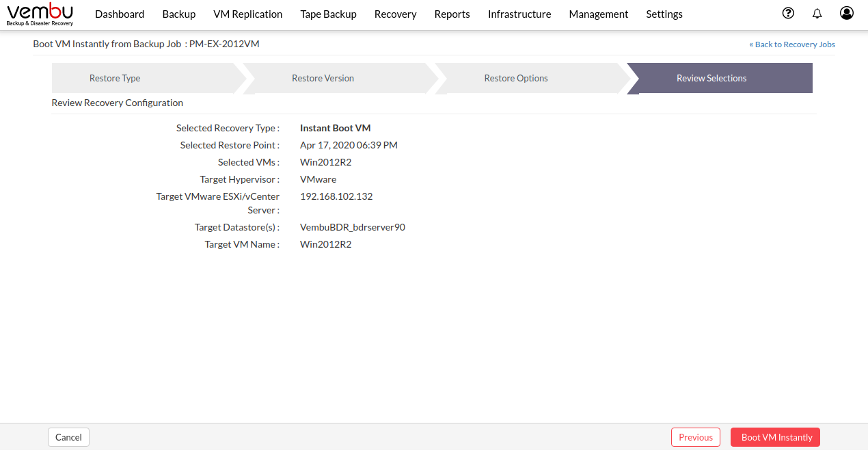Open the Infrastructure menu
868x457 pixels.
[x=519, y=14]
